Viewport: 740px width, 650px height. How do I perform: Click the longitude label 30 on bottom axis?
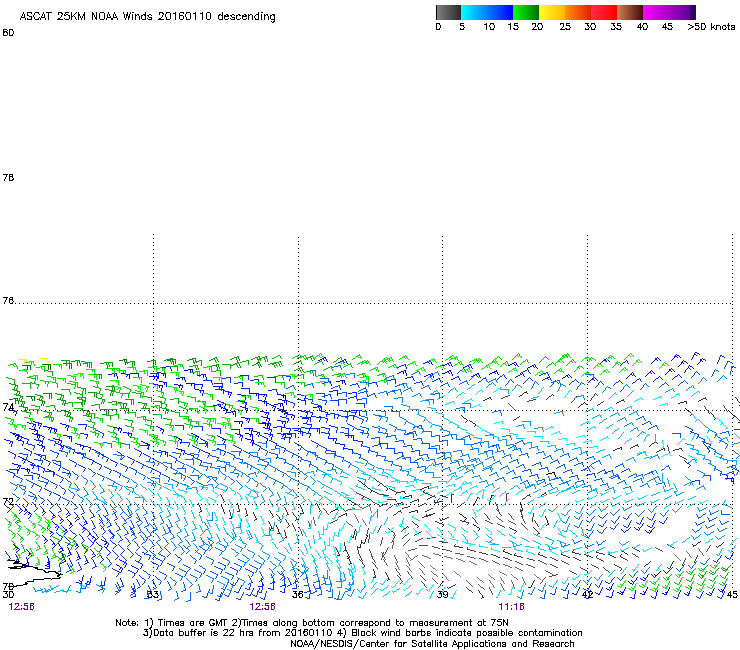pos(8,594)
